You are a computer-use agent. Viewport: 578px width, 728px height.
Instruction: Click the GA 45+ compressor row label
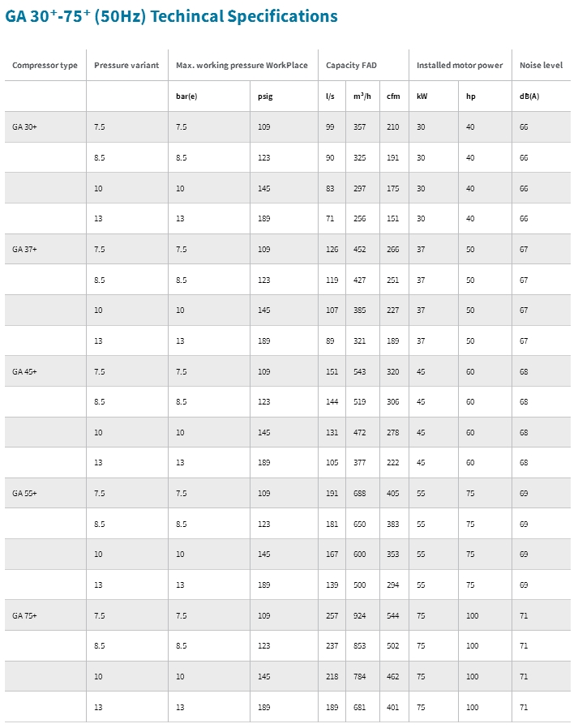pos(24,371)
